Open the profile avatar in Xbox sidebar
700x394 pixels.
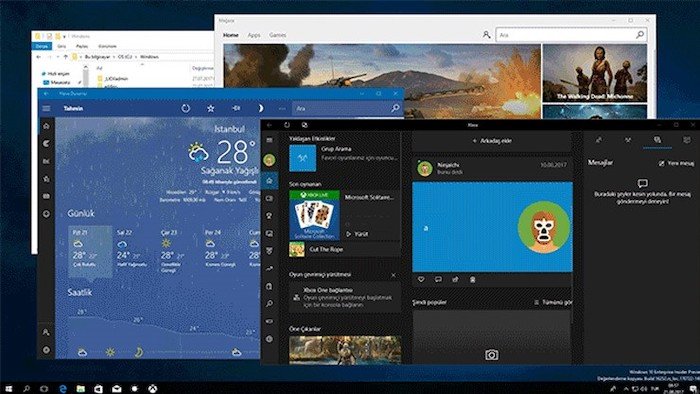(x=269, y=160)
